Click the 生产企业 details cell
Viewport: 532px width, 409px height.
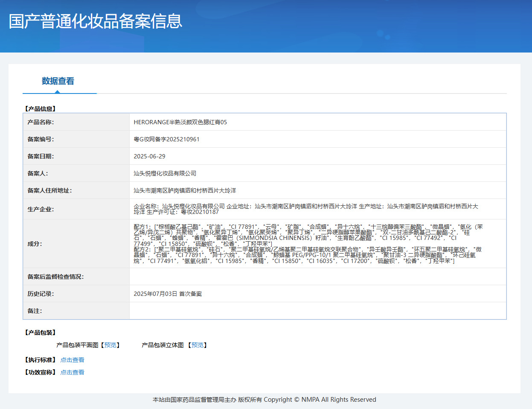click(318, 209)
